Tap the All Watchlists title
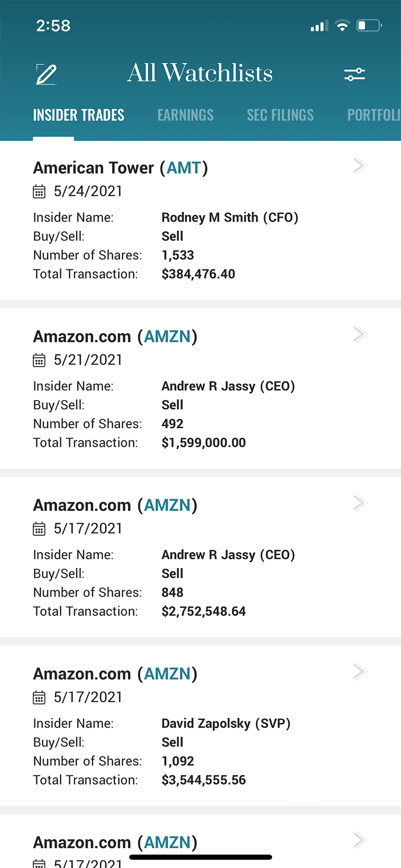This screenshot has height=868, width=401. (200, 73)
